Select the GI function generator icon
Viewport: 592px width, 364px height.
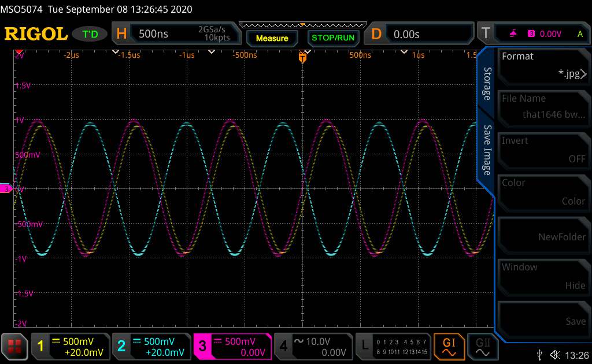tap(449, 346)
